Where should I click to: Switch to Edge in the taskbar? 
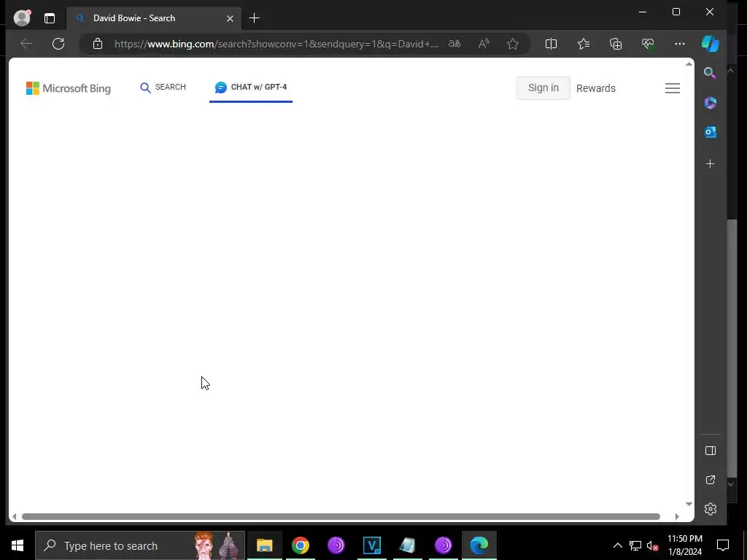click(x=479, y=545)
